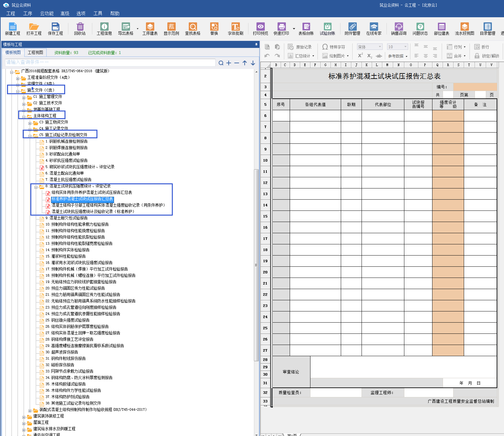
Task: Open the 工序 menu
Action: point(27,13)
